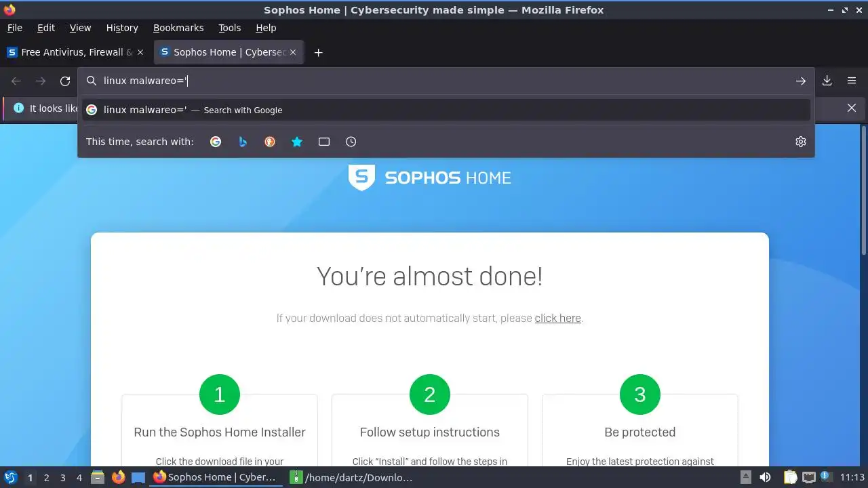Click the Go arrow in address bar
Viewport: 868px width, 488px height.
pyautogui.click(x=801, y=81)
